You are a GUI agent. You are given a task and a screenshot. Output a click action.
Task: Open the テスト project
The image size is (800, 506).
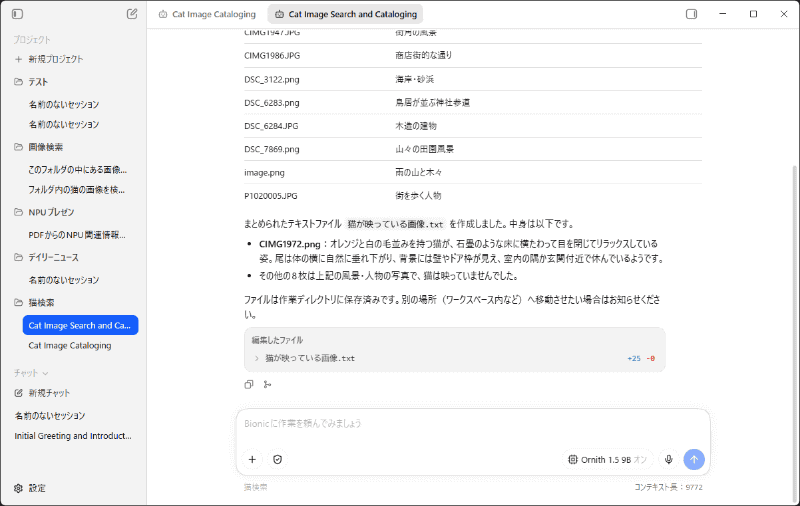pyautogui.click(x=38, y=82)
